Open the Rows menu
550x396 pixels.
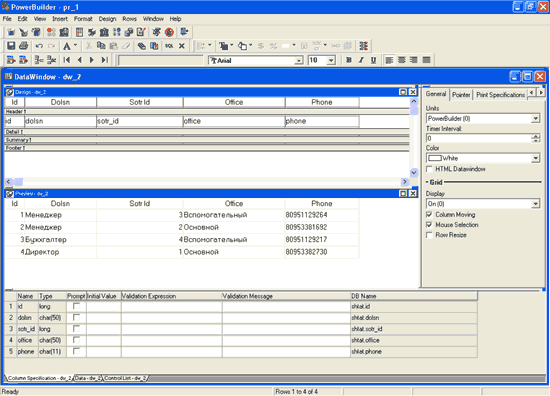point(129,19)
